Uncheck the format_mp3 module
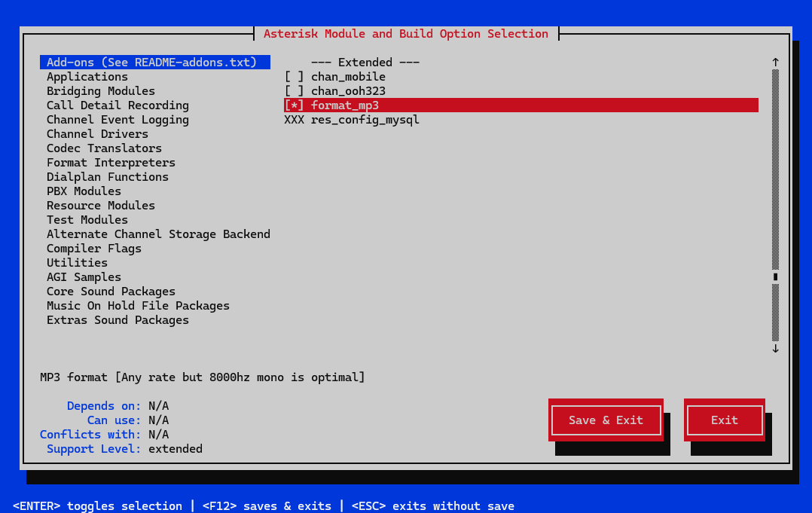This screenshot has height=513, width=812. 295,105
